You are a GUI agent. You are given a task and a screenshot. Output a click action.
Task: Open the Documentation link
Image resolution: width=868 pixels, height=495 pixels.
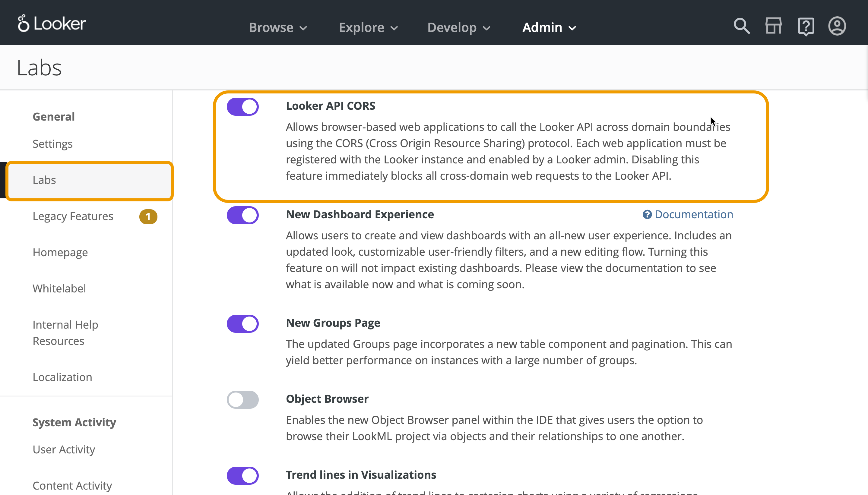tap(693, 215)
